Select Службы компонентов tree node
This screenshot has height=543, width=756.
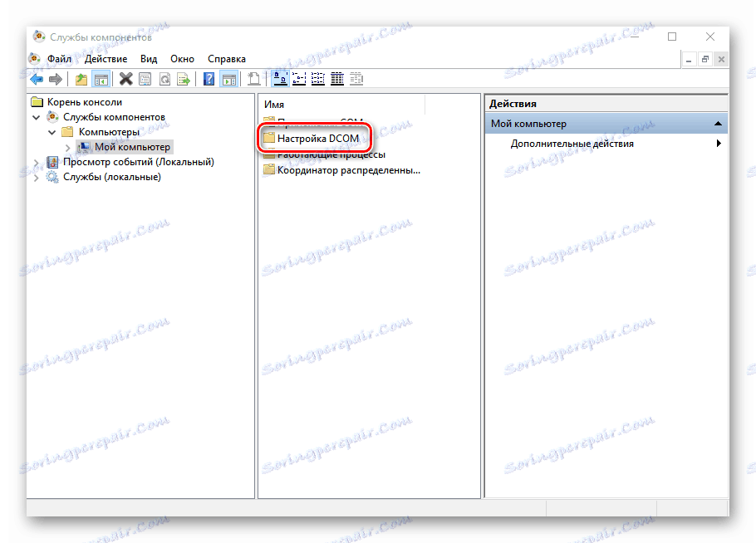[114, 117]
